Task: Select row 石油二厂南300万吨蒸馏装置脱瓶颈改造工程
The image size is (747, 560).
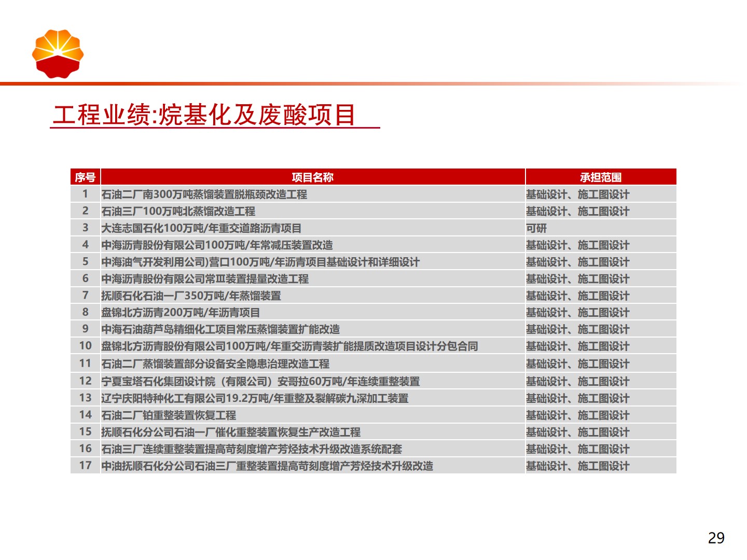Action: [374, 194]
